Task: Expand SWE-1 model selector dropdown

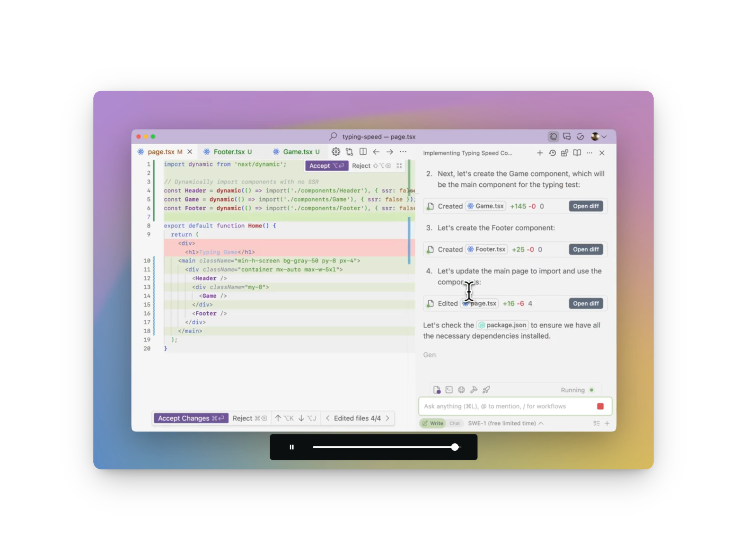Action: pyautogui.click(x=505, y=423)
